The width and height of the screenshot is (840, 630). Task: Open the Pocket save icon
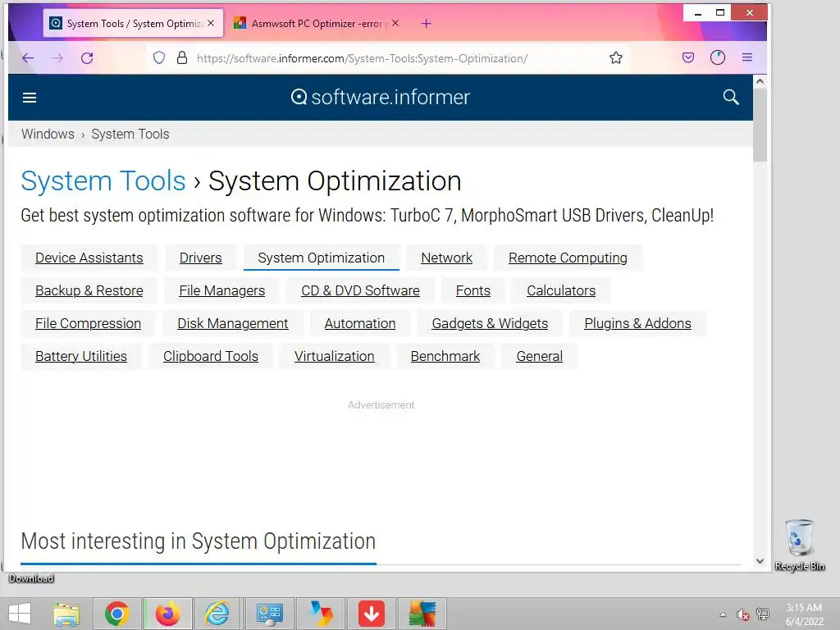pos(688,58)
